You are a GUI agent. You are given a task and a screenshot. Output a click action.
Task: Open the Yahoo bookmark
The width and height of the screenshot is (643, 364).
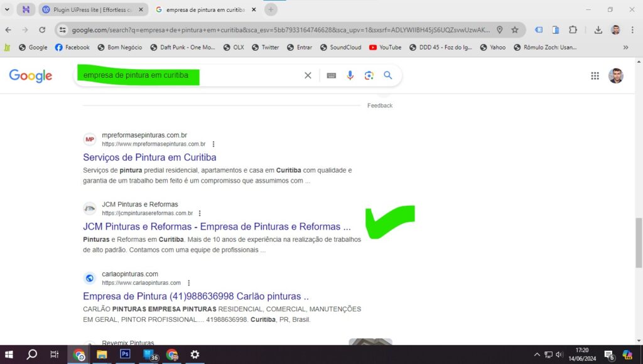pos(492,48)
